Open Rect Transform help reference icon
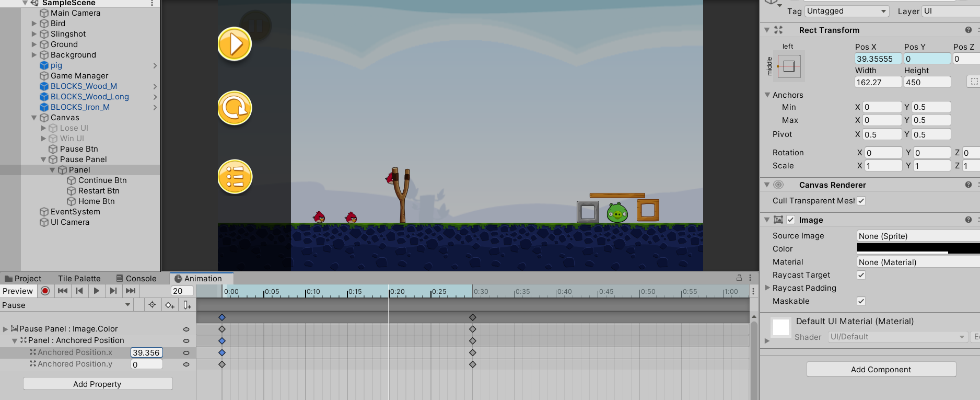Viewport: 980px width, 400px height. coord(968,30)
